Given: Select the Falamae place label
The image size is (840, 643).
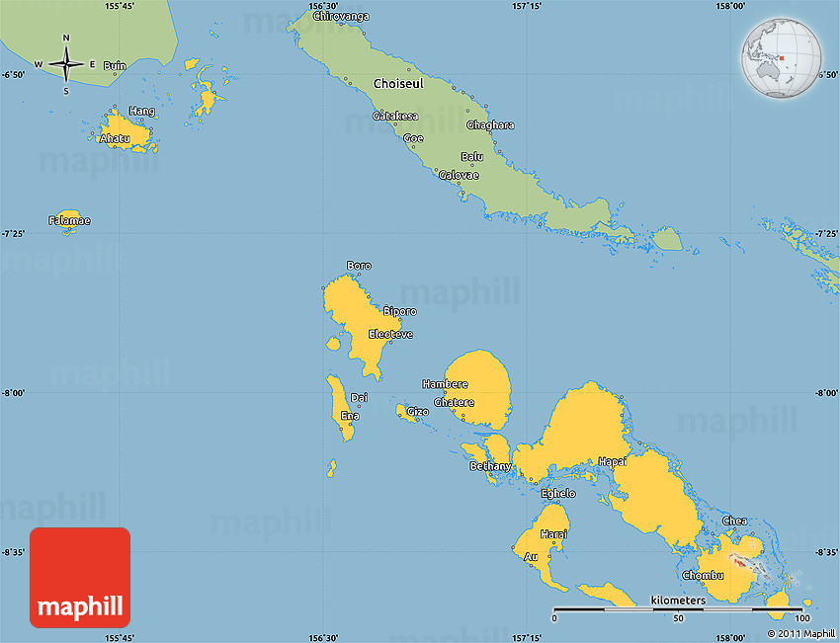Looking at the screenshot, I should pos(69,221).
